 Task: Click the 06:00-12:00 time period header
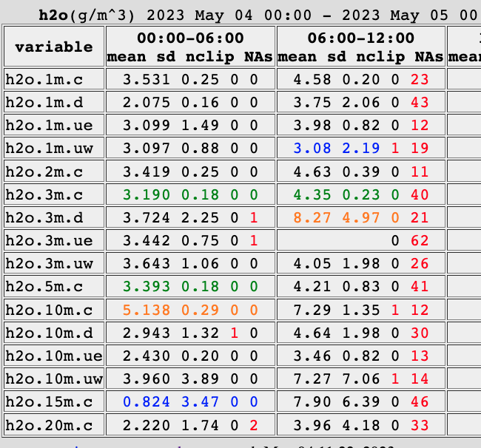point(361,38)
